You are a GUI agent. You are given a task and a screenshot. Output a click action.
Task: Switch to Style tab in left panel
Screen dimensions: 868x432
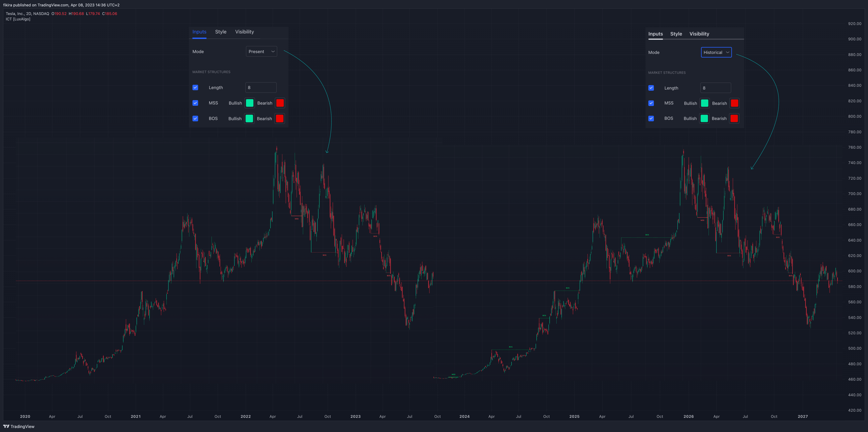click(x=221, y=32)
